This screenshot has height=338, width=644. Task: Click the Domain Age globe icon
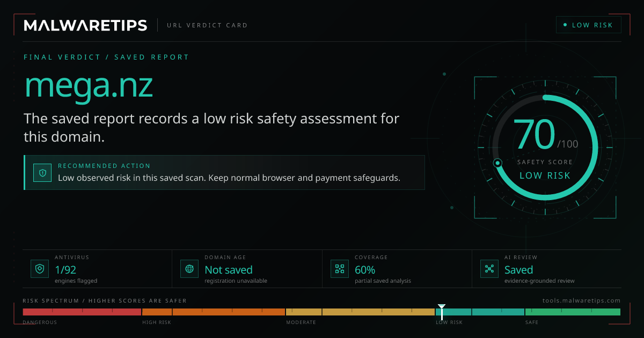189,269
